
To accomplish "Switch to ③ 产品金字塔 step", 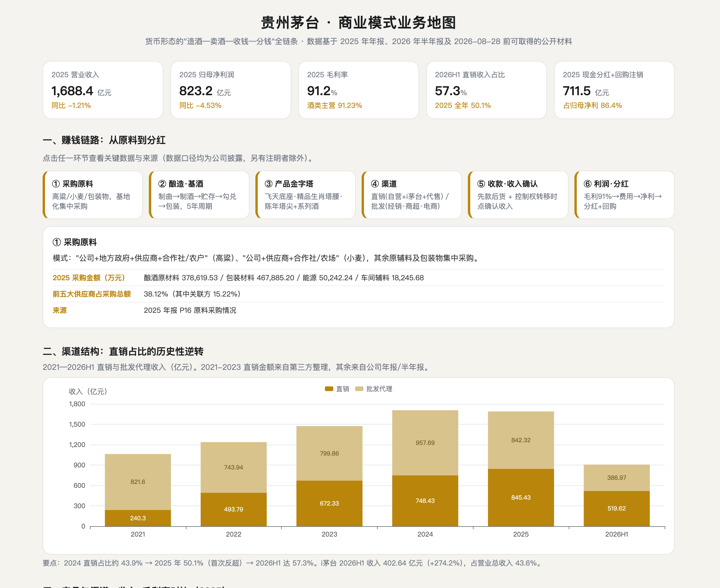I will (305, 195).
